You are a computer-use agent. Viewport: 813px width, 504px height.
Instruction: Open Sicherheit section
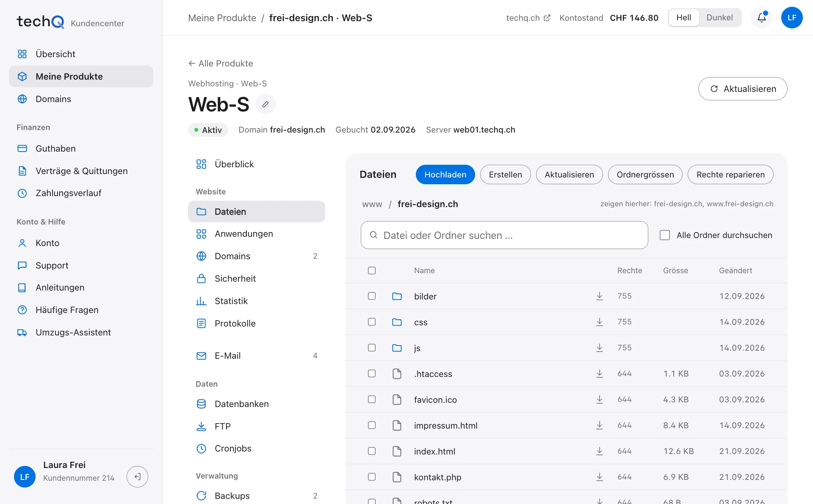(256, 279)
